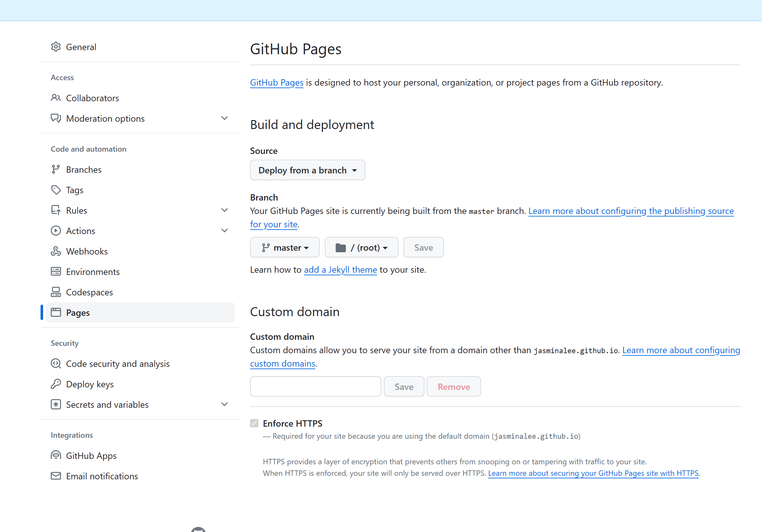The width and height of the screenshot is (762, 532).
Task: Click the Rules icon in sidebar
Action: (x=56, y=210)
